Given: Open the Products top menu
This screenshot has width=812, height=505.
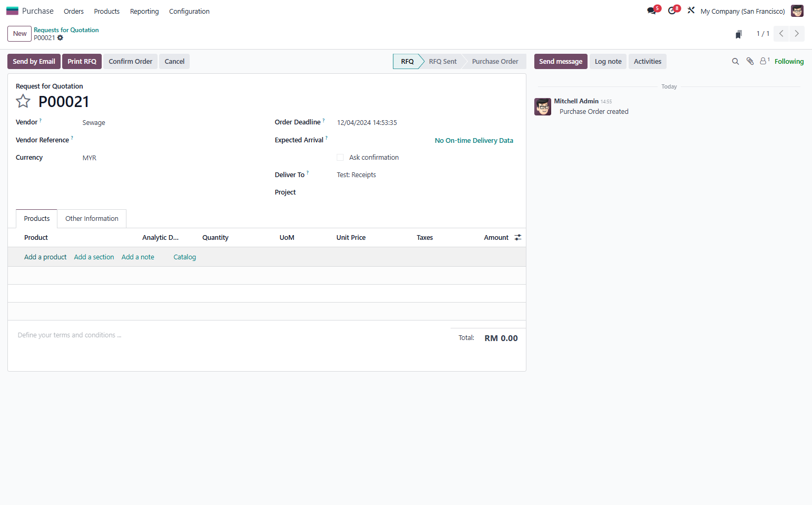Looking at the screenshot, I should (x=107, y=11).
